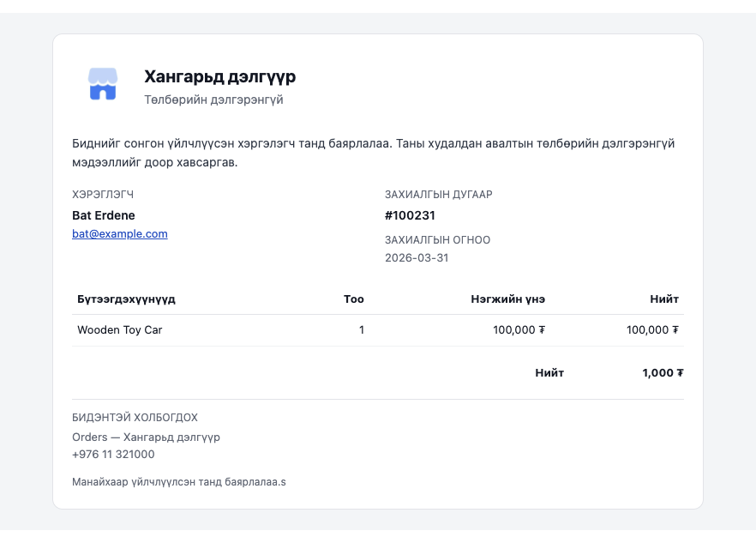Select the 1,000 ₮ total amount
Viewport: 756px width, 543px height.
pyautogui.click(x=661, y=373)
